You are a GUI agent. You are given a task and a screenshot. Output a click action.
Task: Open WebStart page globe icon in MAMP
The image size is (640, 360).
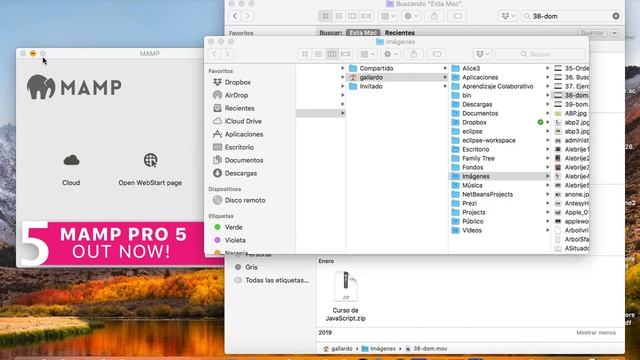point(150,160)
